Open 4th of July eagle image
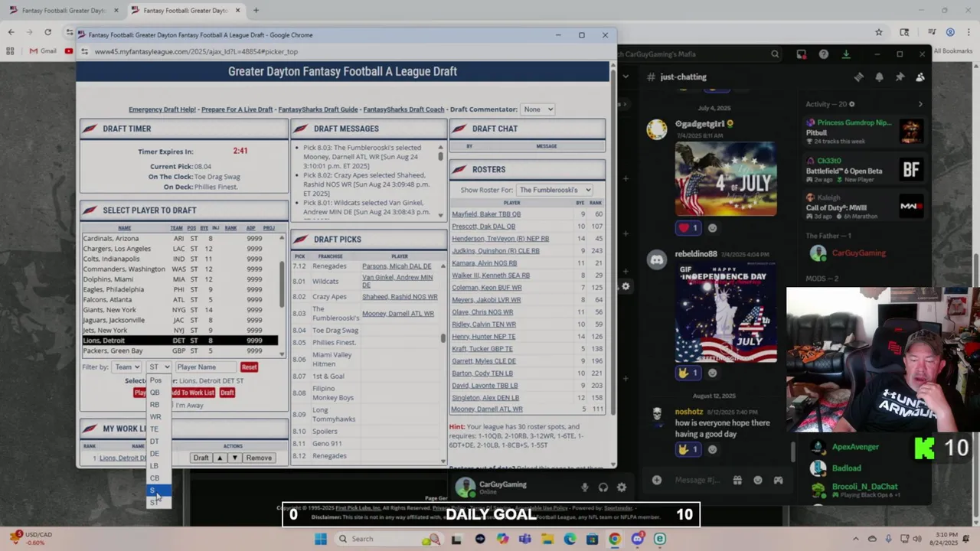Image resolution: width=980 pixels, height=551 pixels. click(726, 178)
